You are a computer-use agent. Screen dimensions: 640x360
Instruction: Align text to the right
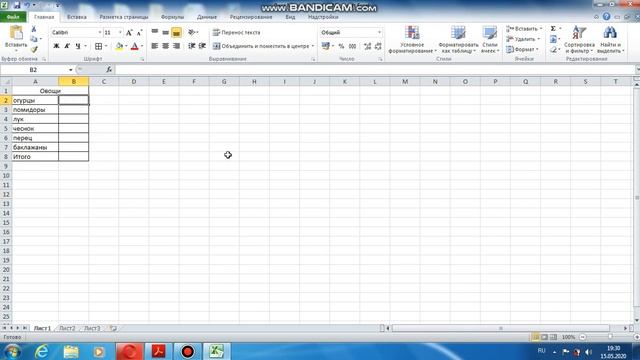pos(176,46)
